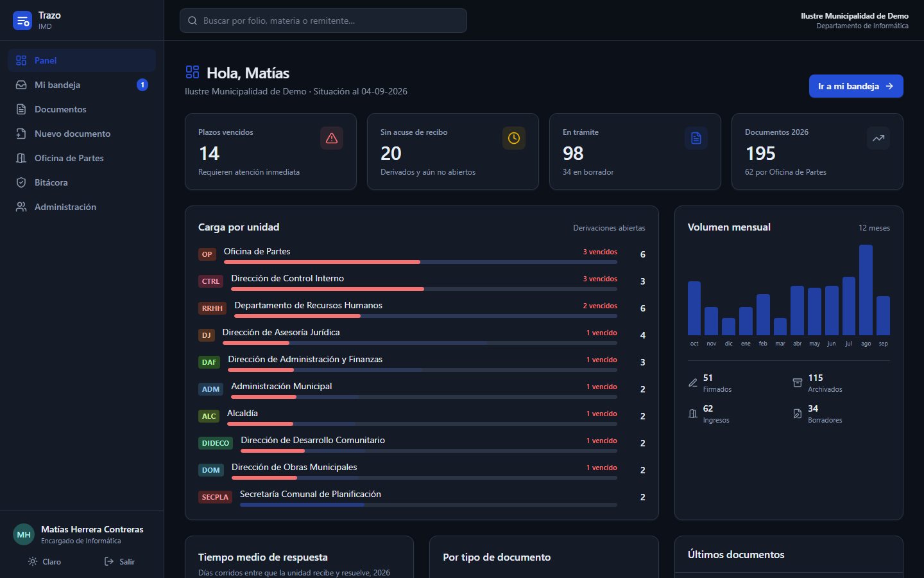
Task: Focus the Buscar por folio search field
Action: point(323,21)
